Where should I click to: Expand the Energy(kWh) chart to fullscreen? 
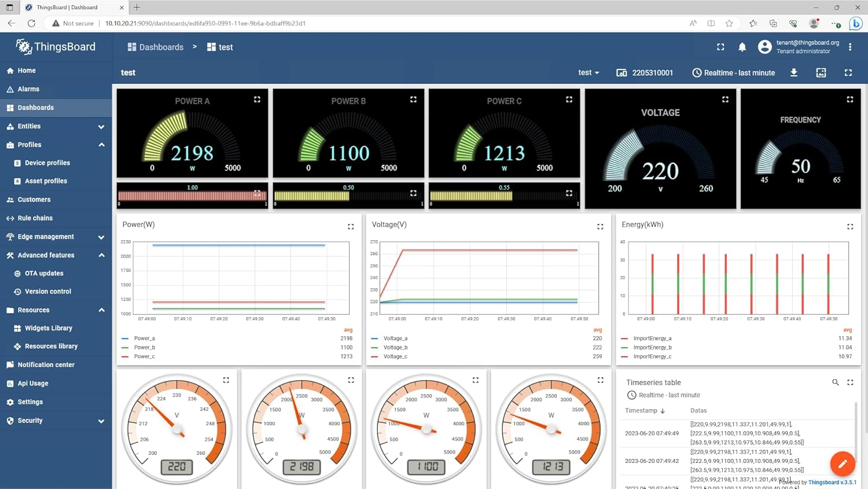(850, 227)
